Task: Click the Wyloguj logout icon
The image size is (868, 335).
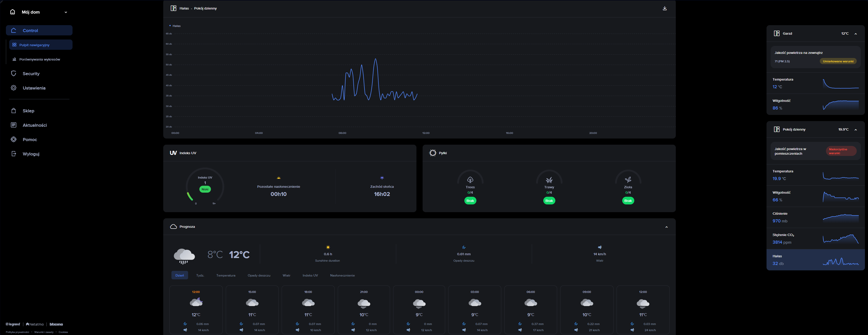Action: 14,154
